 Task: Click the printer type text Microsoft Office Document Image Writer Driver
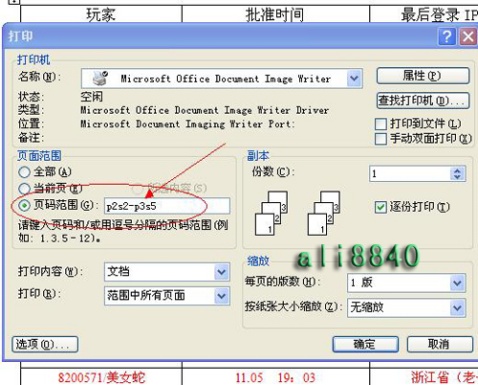[205, 110]
